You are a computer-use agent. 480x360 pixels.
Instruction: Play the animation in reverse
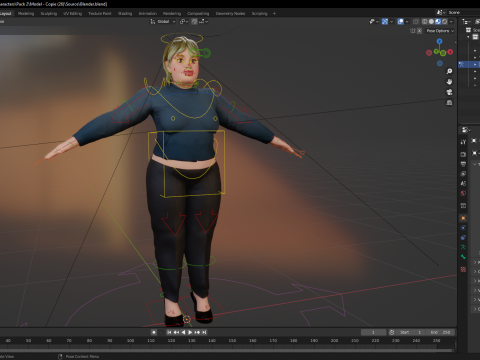tap(183, 332)
